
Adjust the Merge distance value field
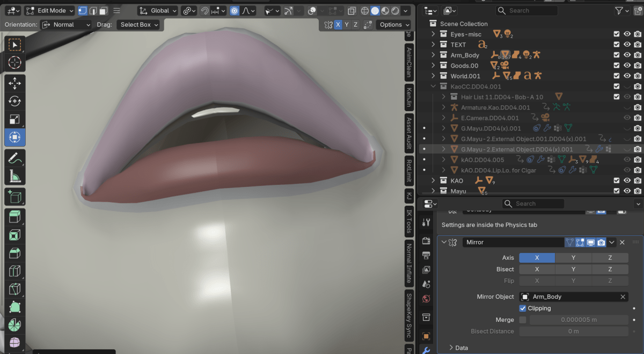(579, 320)
